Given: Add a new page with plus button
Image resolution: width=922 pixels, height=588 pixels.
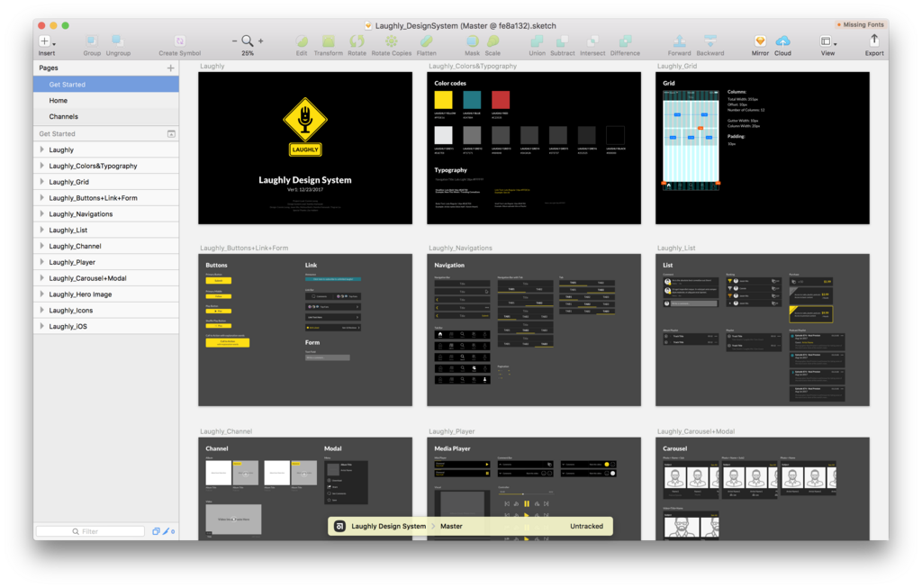Looking at the screenshot, I should click(170, 68).
